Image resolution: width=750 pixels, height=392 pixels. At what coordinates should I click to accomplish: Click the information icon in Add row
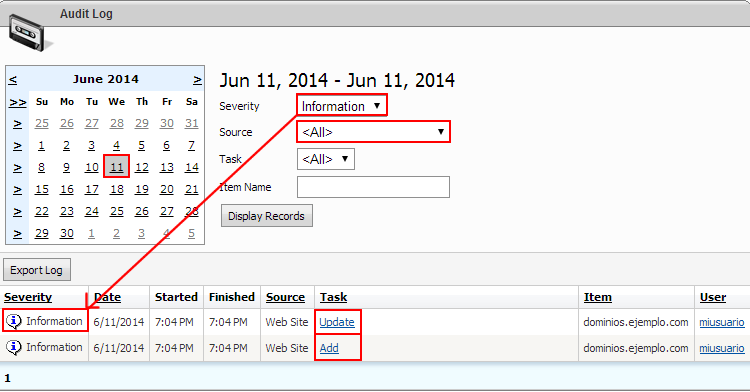pos(14,347)
